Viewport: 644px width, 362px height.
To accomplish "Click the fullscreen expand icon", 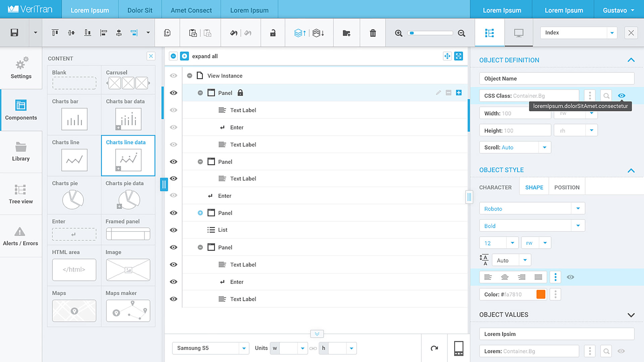I will click(x=459, y=56).
